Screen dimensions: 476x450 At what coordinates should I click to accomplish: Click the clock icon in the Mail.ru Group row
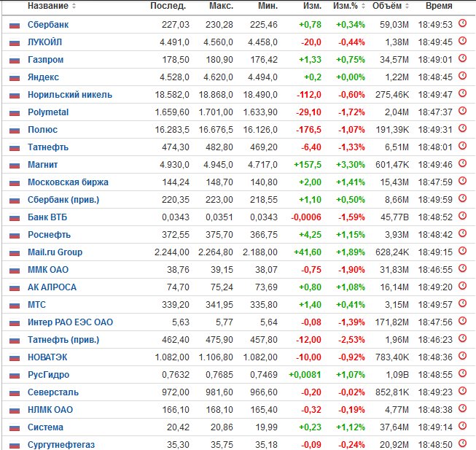point(462,251)
